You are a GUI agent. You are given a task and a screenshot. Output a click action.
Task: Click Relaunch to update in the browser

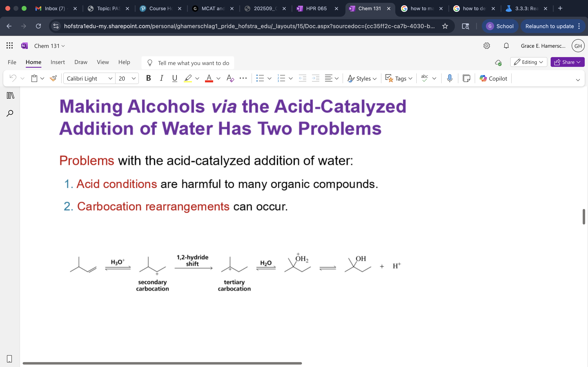(x=550, y=26)
